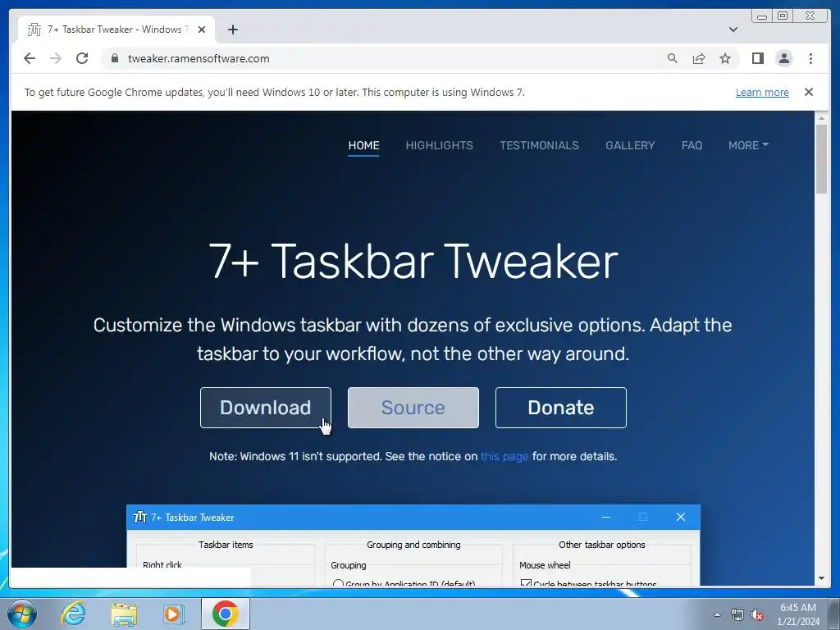Click the 7+ Taskbar Tweaker tab title
Viewport: 840px width, 630px height.
[x=119, y=30]
